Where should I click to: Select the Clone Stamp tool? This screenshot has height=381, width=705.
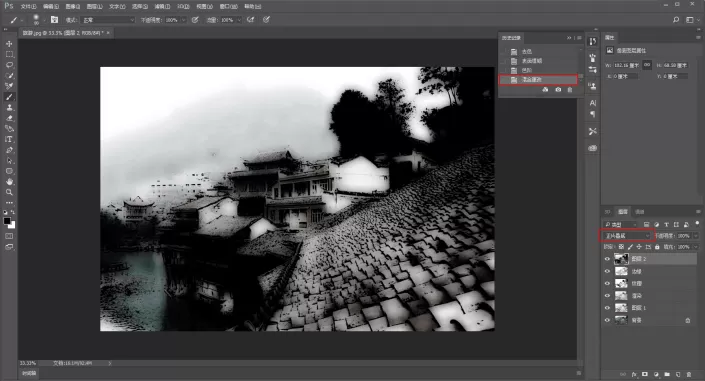click(x=9, y=108)
